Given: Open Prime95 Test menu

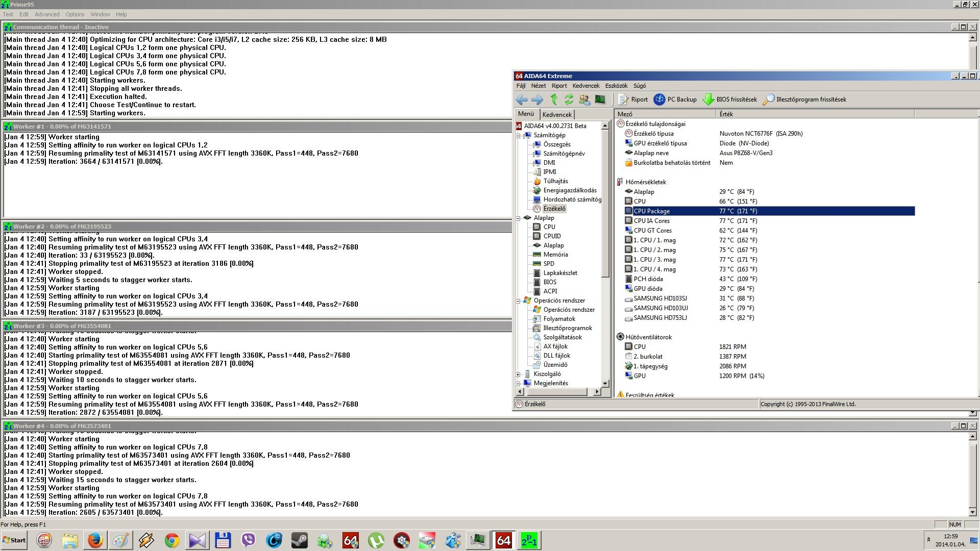Looking at the screenshot, I should point(8,14).
